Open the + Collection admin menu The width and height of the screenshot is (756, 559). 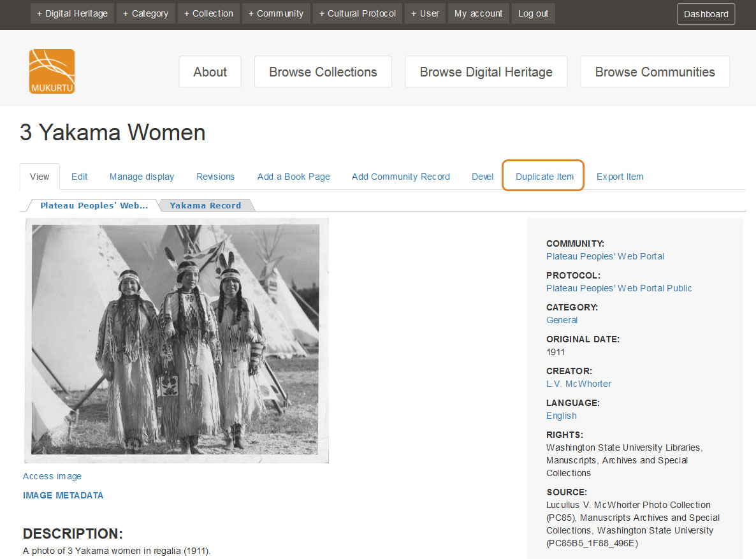(x=209, y=13)
